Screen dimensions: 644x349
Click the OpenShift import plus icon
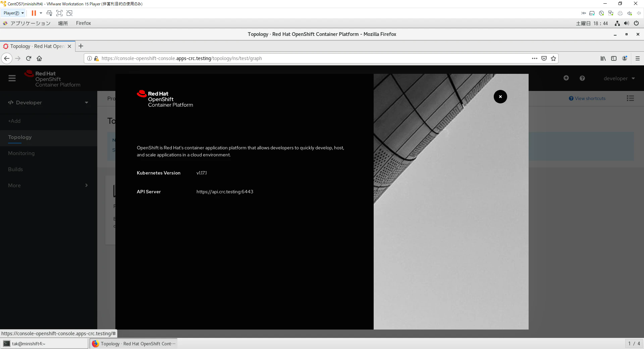[566, 78]
